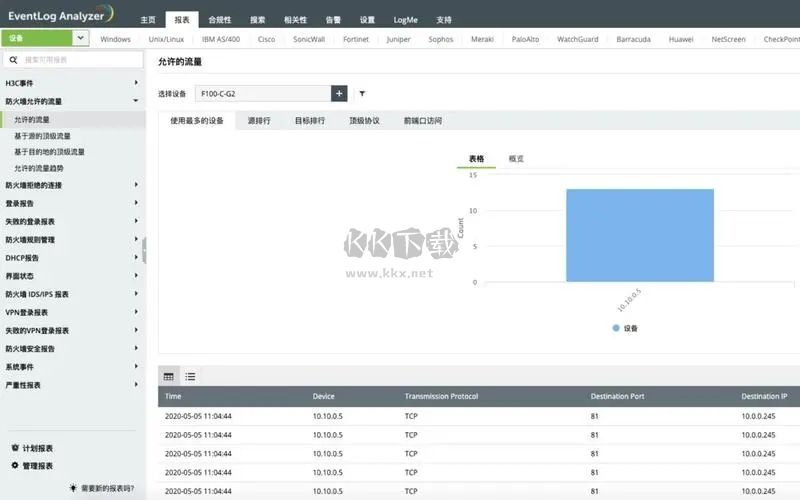This screenshot has width=800, height=500.
Task: Switch to the 顶级协议 tab
Action: pos(364,121)
